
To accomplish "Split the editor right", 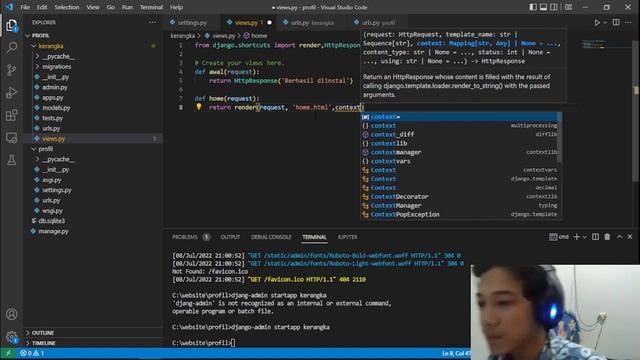I will 616,22.
